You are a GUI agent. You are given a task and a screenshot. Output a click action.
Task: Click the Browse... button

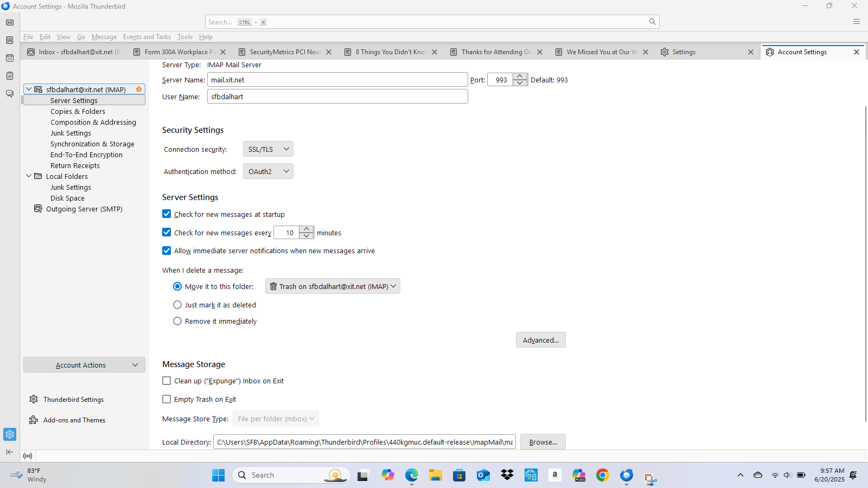[542, 442]
